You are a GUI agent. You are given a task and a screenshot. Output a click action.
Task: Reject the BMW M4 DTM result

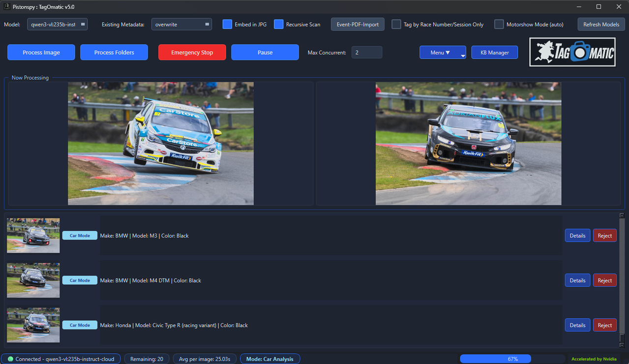605,280
